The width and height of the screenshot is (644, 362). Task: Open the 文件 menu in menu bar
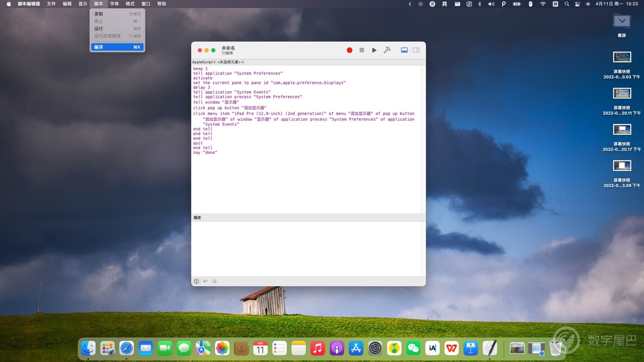pos(52,4)
